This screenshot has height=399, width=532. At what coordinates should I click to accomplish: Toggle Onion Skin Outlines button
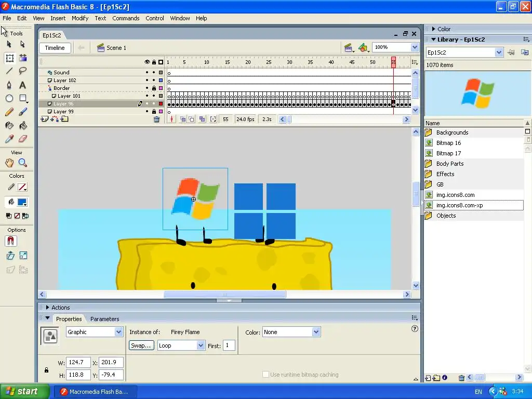tap(192, 119)
